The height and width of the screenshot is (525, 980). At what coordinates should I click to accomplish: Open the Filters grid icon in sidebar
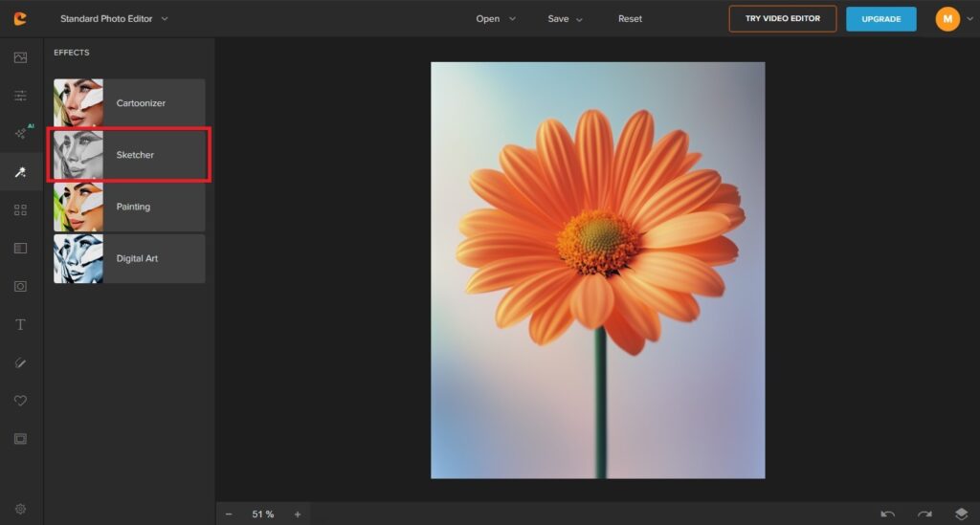21,209
